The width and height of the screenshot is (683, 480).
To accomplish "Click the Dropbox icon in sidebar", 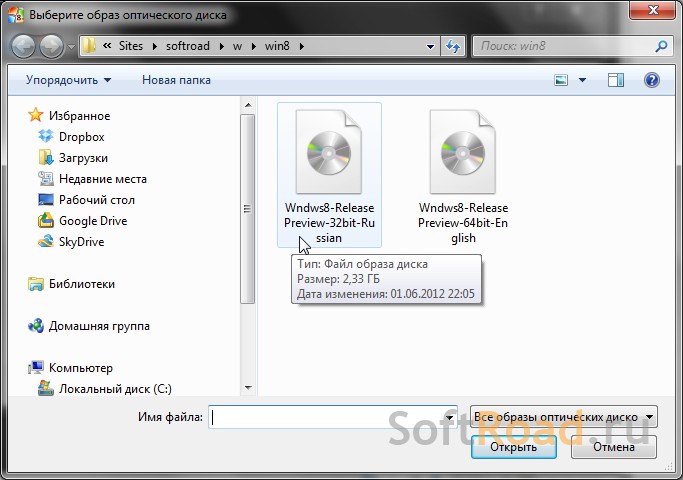I will 45,136.
